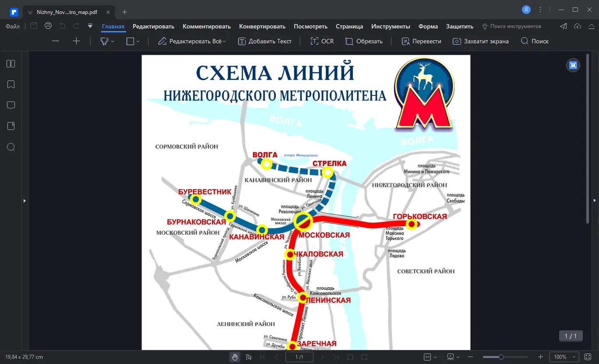Switch to the Конвертировать ribbon tab
The image size is (599, 364).
pos(262,26)
